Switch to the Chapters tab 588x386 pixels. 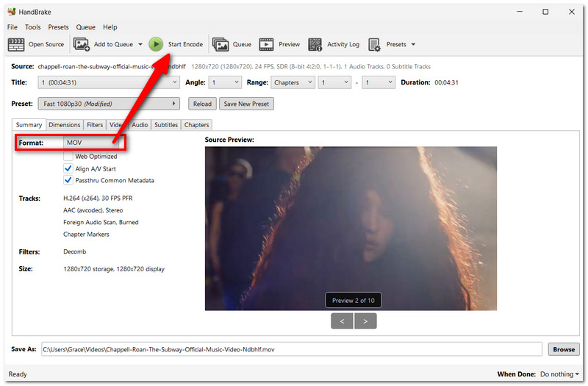(x=196, y=124)
